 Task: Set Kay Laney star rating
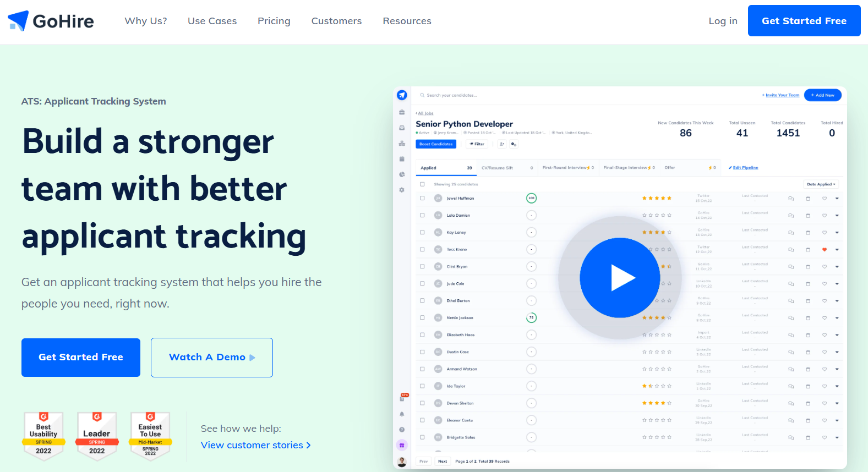tap(657, 232)
